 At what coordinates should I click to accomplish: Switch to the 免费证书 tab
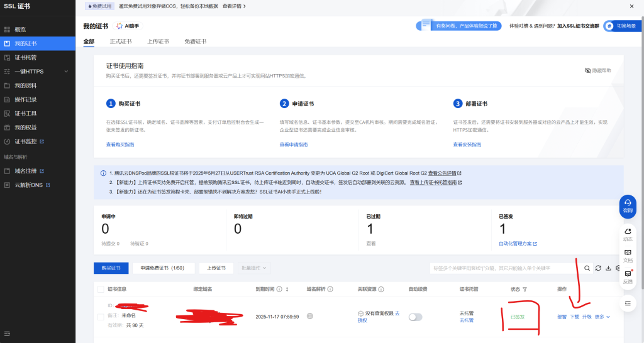(196, 41)
